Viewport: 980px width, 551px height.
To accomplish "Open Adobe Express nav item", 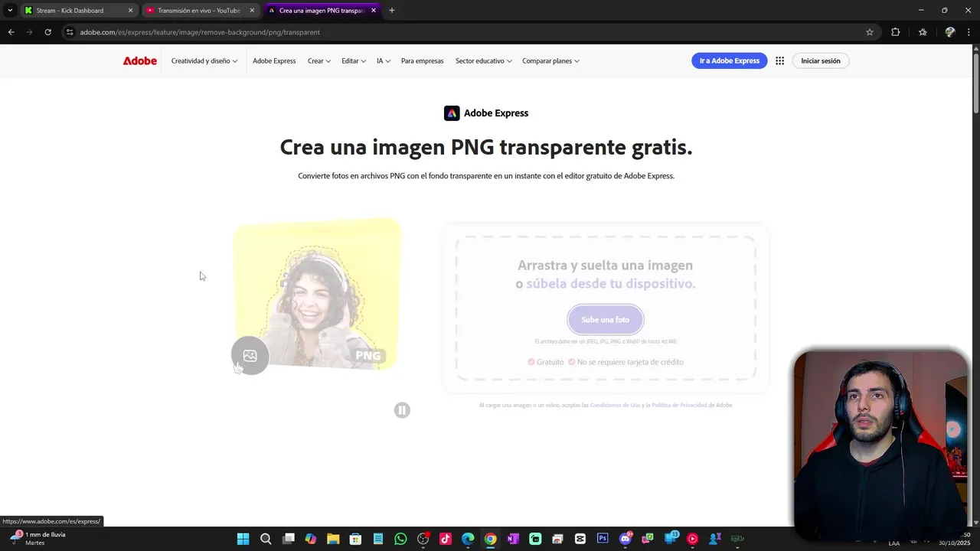I will [274, 60].
